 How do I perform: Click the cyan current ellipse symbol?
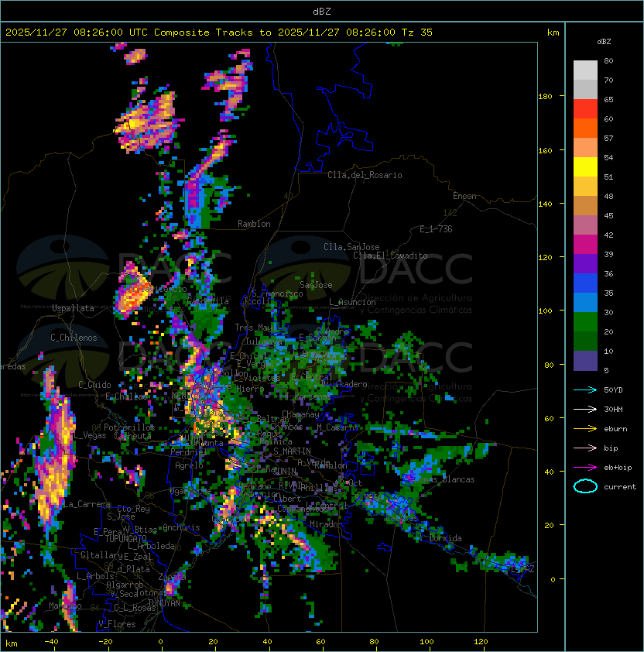[x=585, y=486]
